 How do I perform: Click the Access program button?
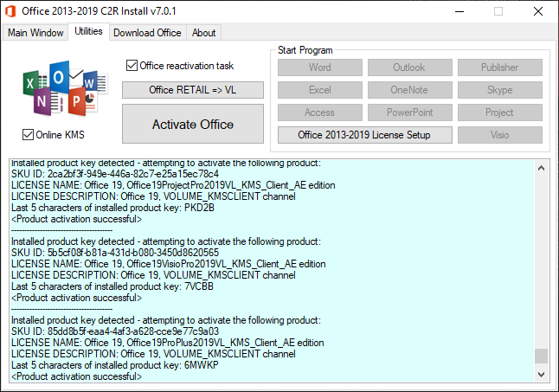tap(320, 112)
